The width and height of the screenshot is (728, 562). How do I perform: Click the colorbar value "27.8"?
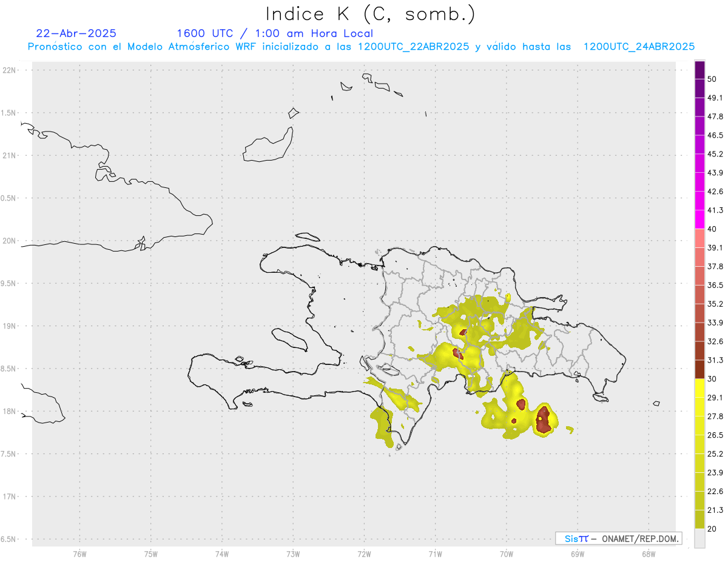[x=715, y=416]
